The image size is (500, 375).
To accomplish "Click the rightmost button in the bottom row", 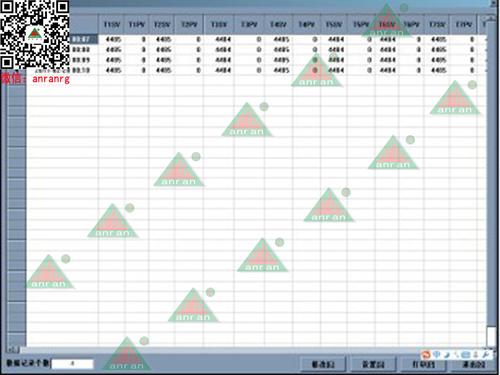I will tap(473, 364).
